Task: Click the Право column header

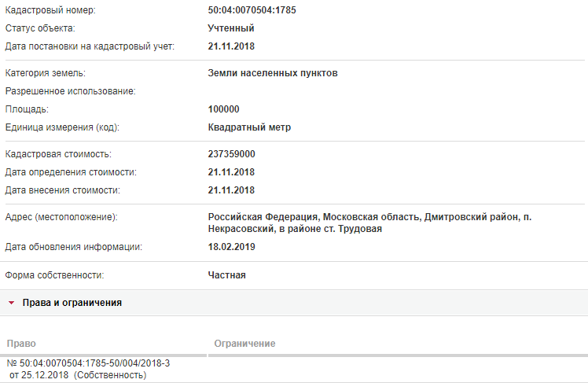Action: click(x=21, y=344)
